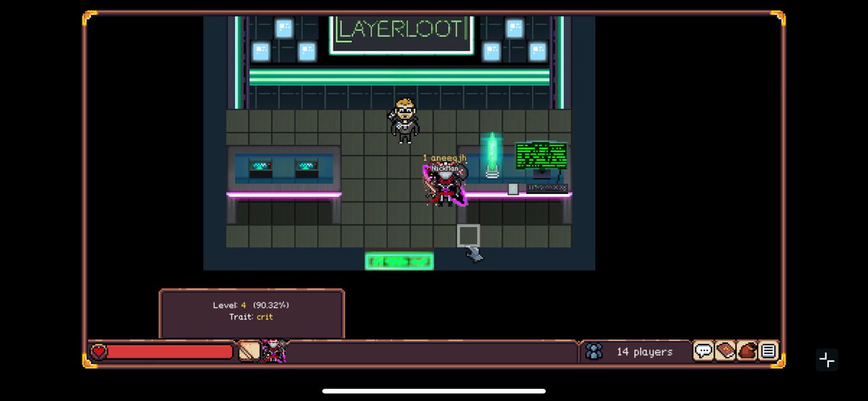This screenshot has height=401, width=868.
Task: Open the quest book icon
Action: click(x=725, y=351)
